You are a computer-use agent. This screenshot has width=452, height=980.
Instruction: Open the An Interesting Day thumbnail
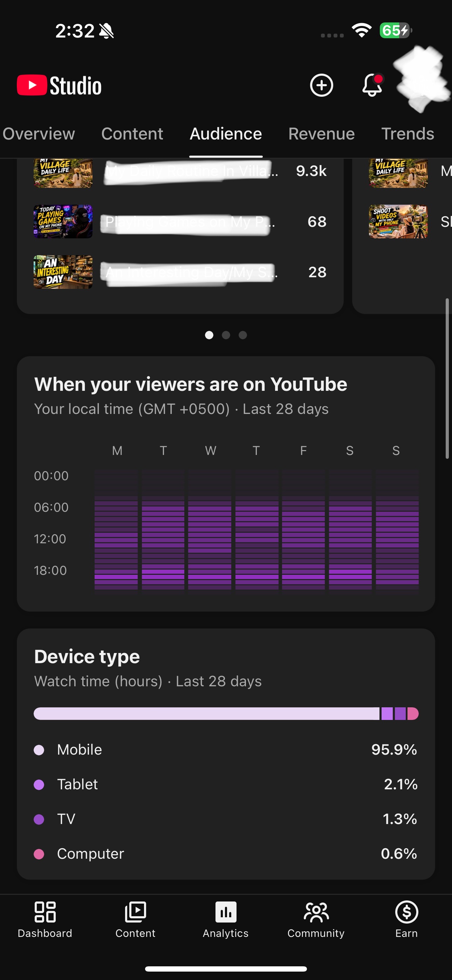[63, 272]
